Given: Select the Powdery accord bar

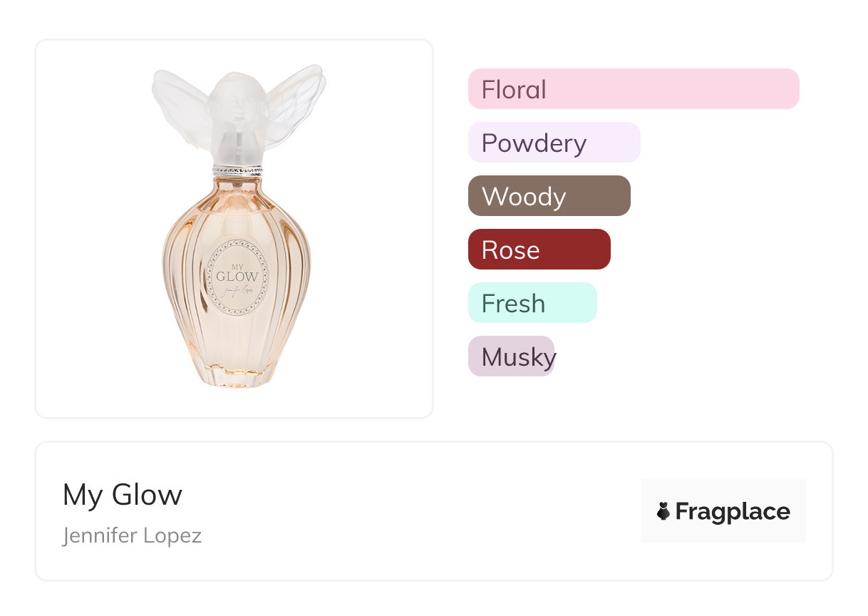Looking at the screenshot, I should point(554,143).
